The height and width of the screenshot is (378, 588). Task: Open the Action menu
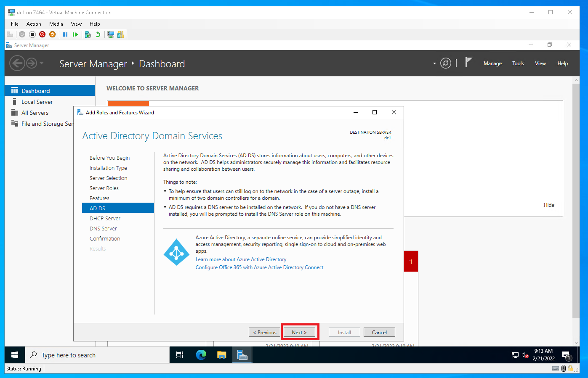[x=34, y=24]
